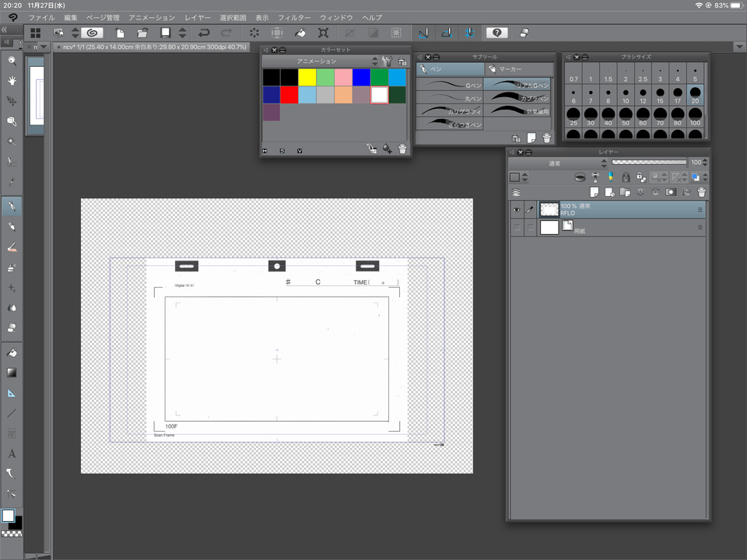Screen dimensions: 747x560
Task: Select the Airbrush tool
Action: point(12,268)
